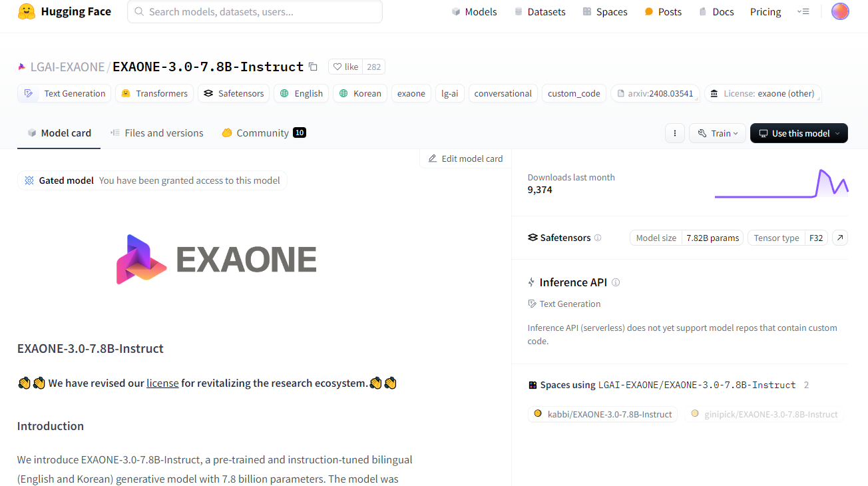Expand the Use this model dropdown

[799, 133]
